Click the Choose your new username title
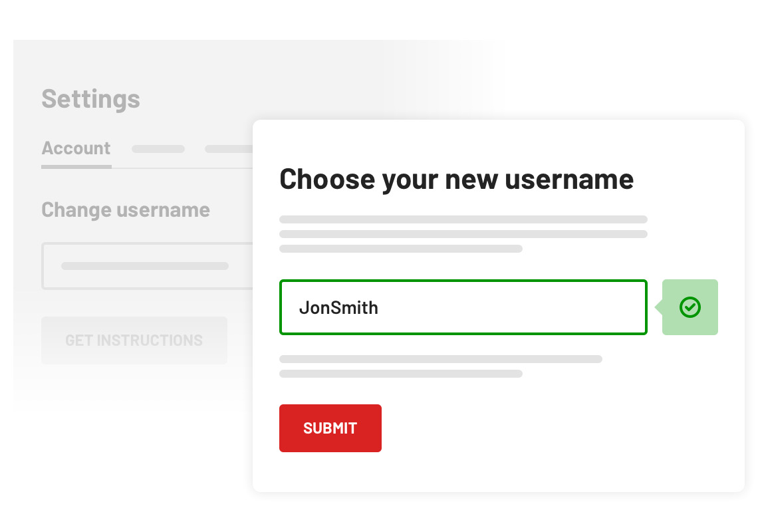 click(456, 180)
